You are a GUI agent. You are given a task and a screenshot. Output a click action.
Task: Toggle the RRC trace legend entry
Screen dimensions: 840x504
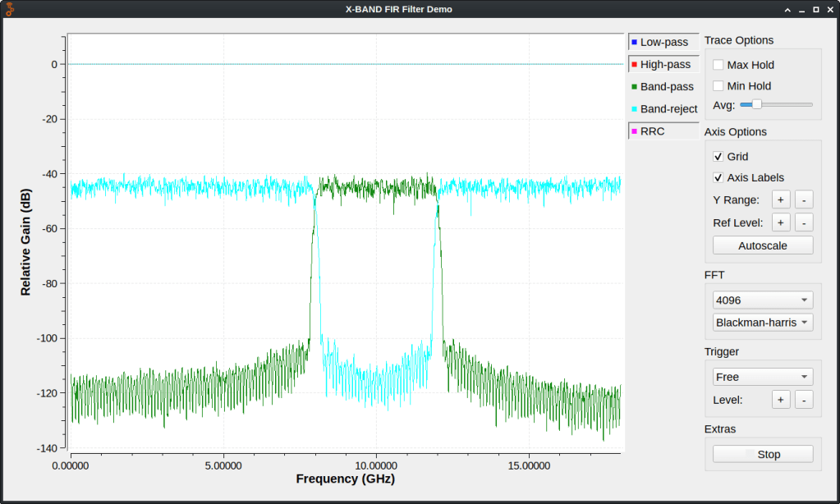click(663, 131)
